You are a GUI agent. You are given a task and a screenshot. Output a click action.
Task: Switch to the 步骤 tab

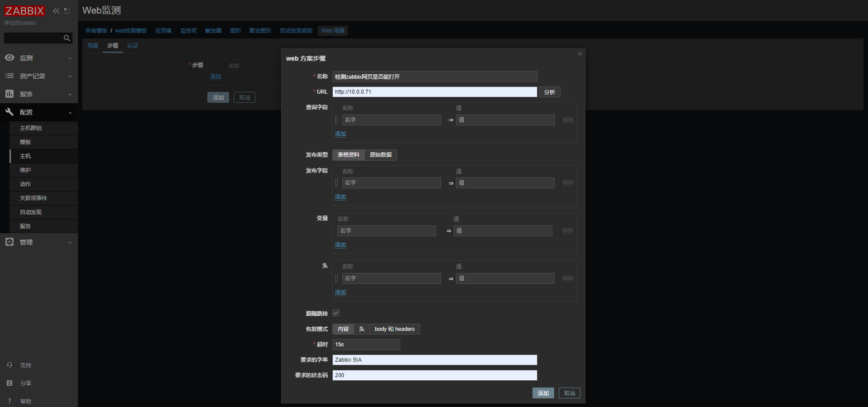coord(113,46)
